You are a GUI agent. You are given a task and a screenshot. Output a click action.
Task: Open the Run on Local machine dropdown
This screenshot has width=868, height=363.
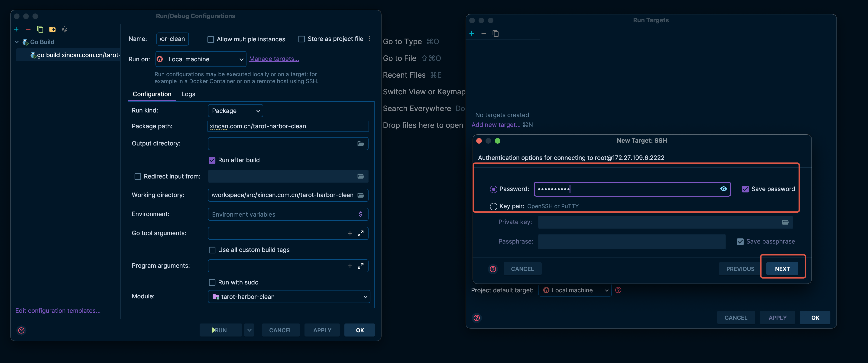point(201,59)
